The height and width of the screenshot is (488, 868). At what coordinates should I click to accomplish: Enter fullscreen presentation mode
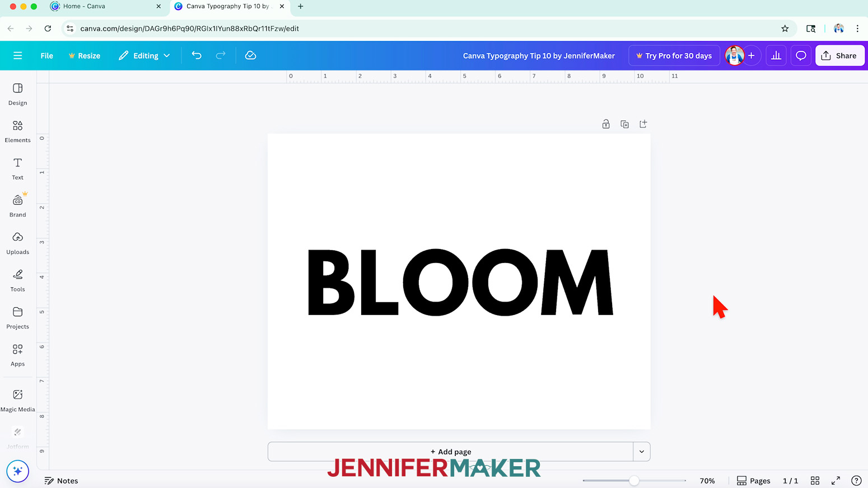[x=836, y=481]
